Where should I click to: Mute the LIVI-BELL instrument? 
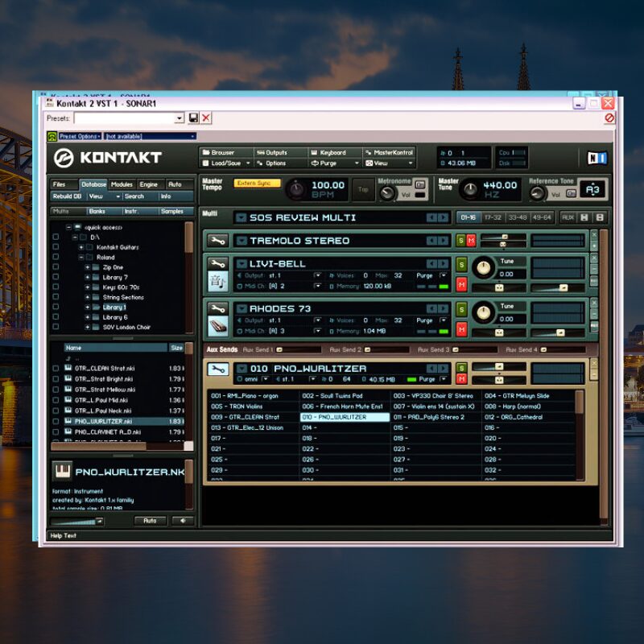pos(461,284)
